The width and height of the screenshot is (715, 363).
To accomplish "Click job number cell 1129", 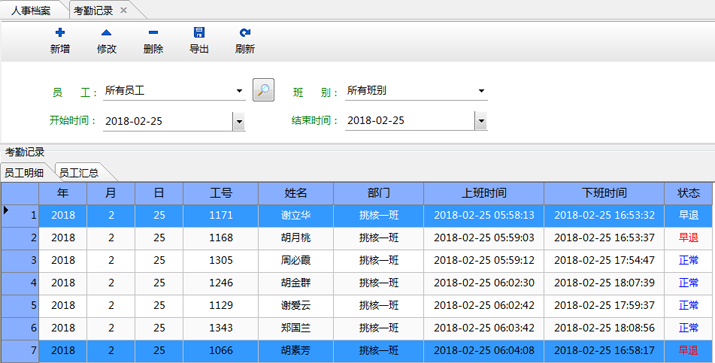I will click(x=221, y=305).
